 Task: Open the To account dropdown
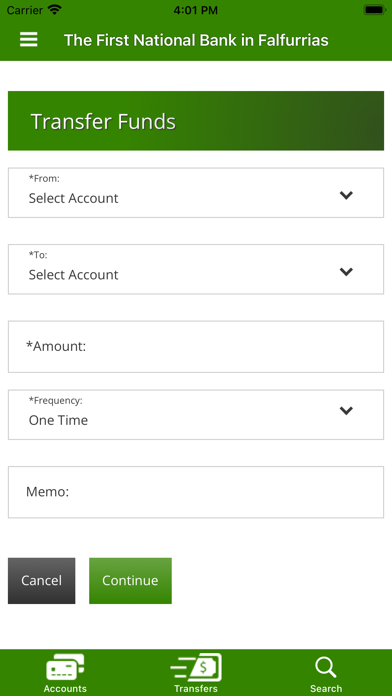(196, 269)
